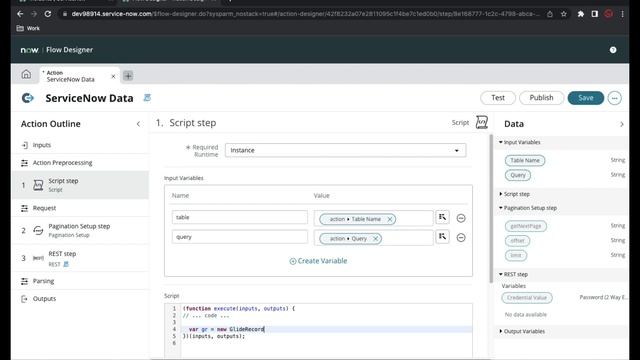
Task: Open data pill picker for table variable
Action: point(442,217)
